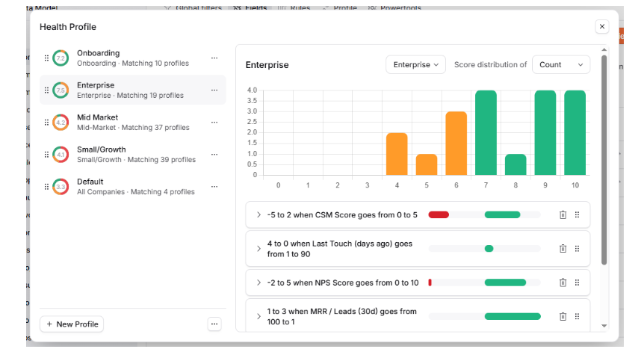The image size is (644, 352).
Task: Select the Enterprise health profile row
Action: [x=133, y=90]
